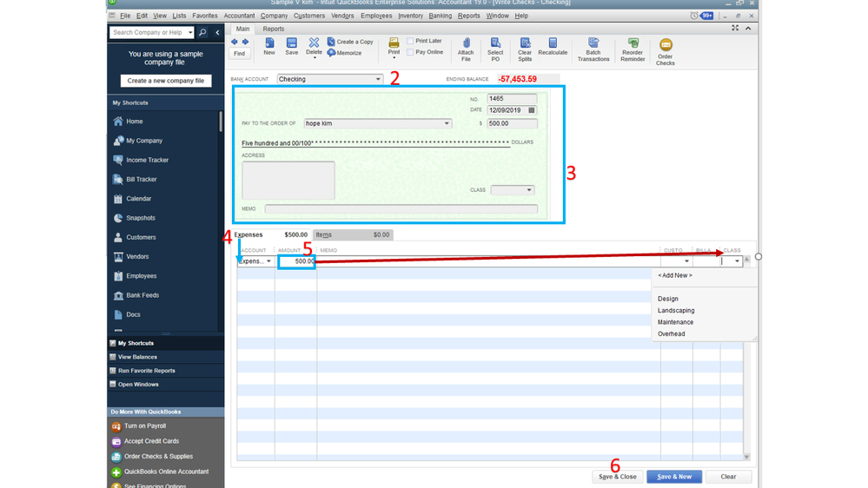Click the Delete toolbar icon

pos(314,45)
